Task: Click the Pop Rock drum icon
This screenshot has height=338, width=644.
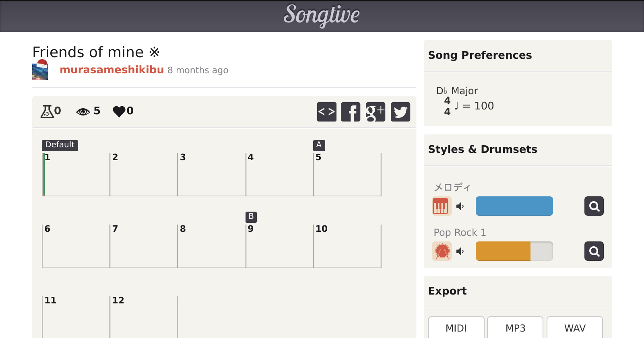Action: [442, 251]
